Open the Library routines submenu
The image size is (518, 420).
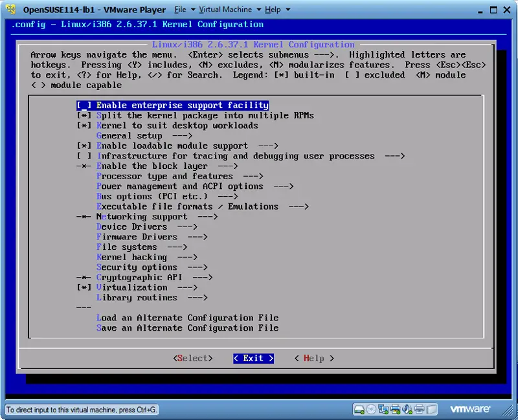click(x=152, y=298)
